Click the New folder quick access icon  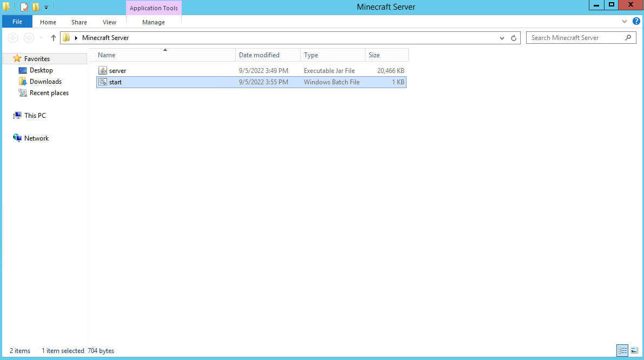[x=36, y=7]
